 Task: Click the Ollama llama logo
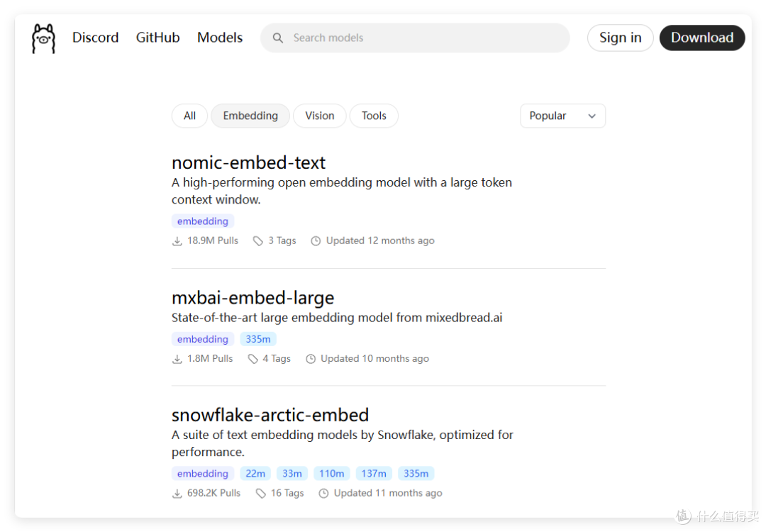point(43,38)
